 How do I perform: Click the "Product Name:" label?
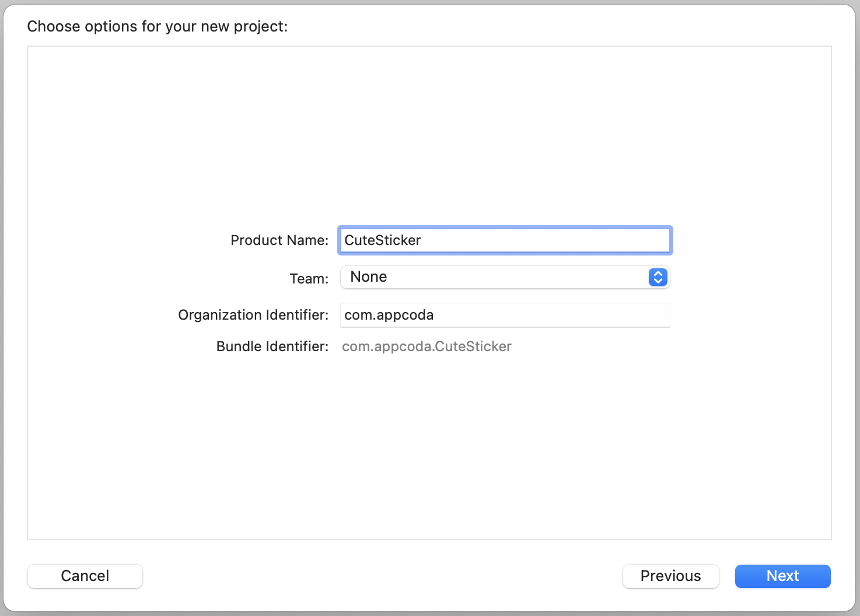tap(279, 240)
